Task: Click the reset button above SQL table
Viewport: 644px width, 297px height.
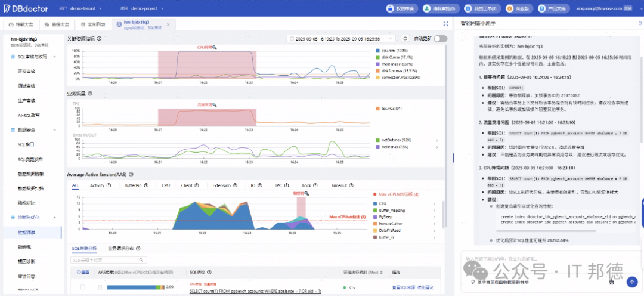Action: 83,273
